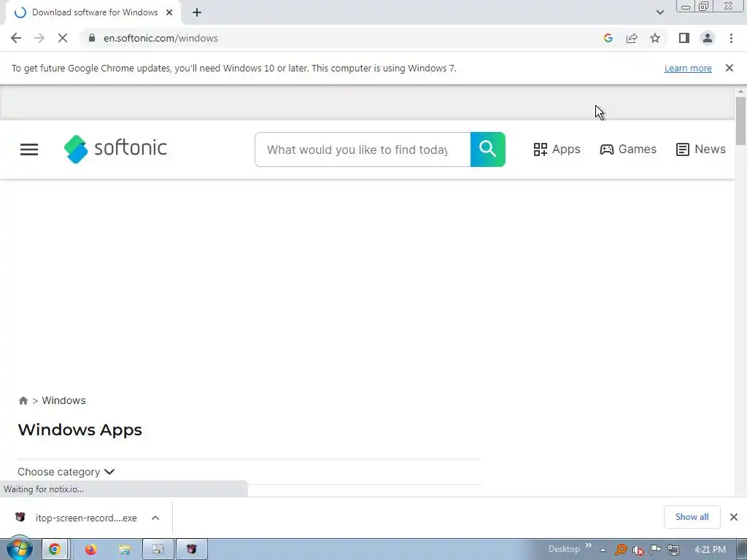747x560 pixels.
Task: Open File Explorer from taskbar
Action: 124,550
